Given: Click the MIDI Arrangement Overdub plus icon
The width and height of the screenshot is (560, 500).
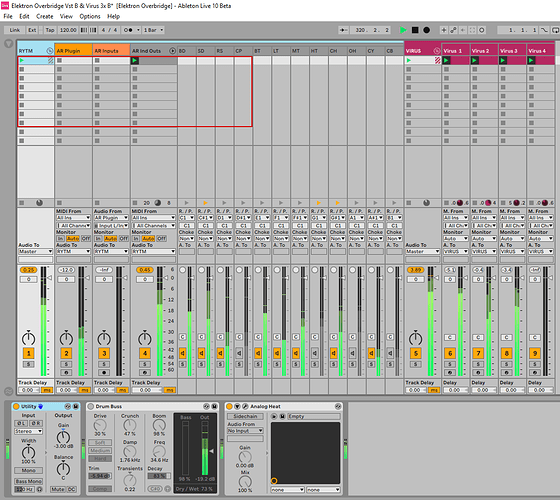Looking at the screenshot, I should [x=444, y=30].
